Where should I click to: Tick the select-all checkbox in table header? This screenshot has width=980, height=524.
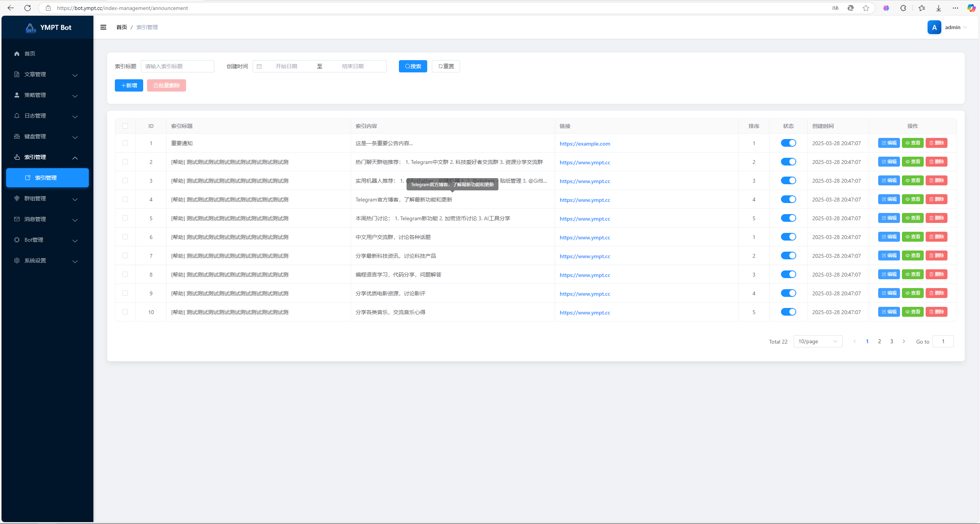click(x=125, y=126)
